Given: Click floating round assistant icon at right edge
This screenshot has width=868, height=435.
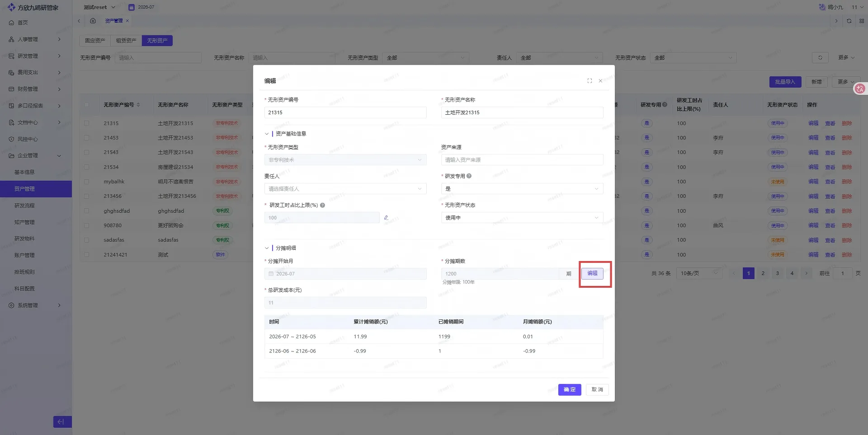Looking at the screenshot, I should tap(860, 89).
